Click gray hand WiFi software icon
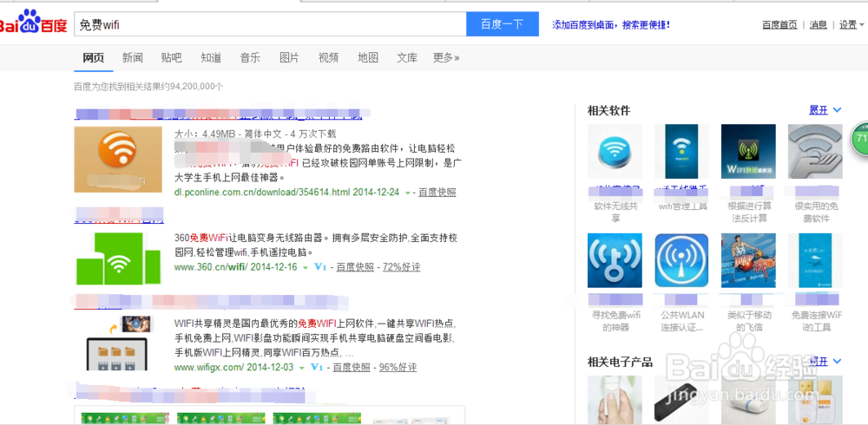The image size is (868, 425). (x=815, y=151)
